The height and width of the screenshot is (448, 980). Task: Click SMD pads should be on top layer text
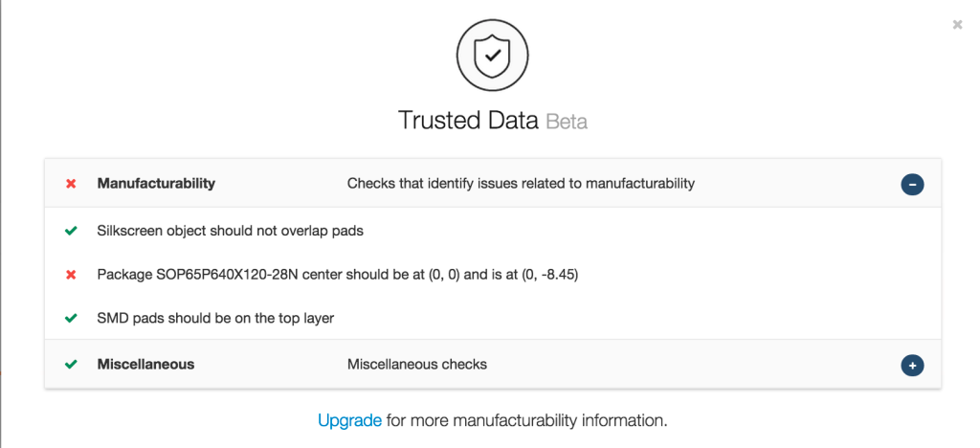pyautogui.click(x=215, y=318)
